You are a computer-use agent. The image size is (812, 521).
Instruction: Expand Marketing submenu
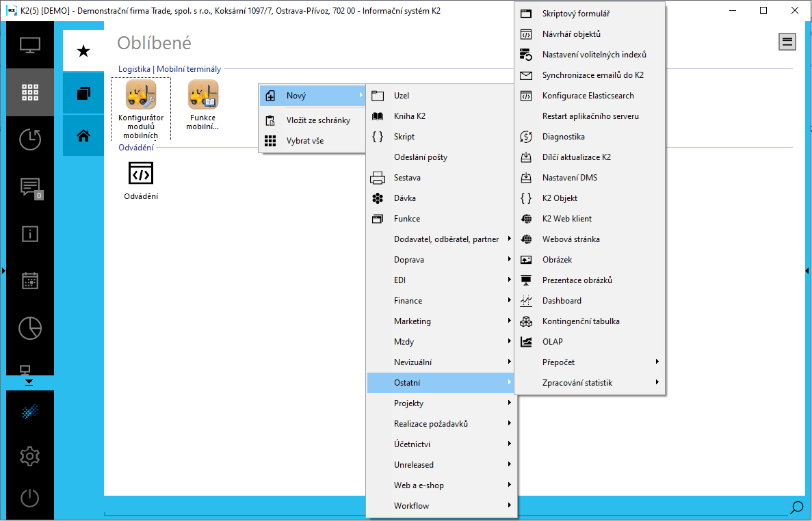(440, 321)
